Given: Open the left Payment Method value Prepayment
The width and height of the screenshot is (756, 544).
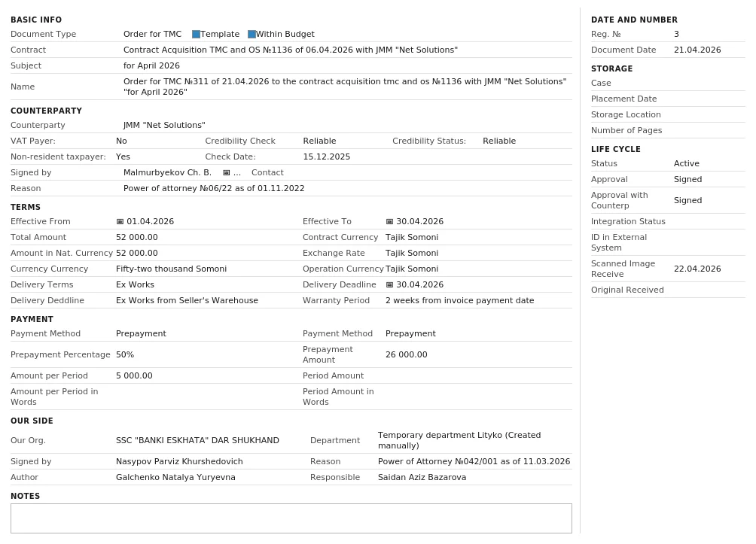Looking at the screenshot, I should (x=141, y=333).
